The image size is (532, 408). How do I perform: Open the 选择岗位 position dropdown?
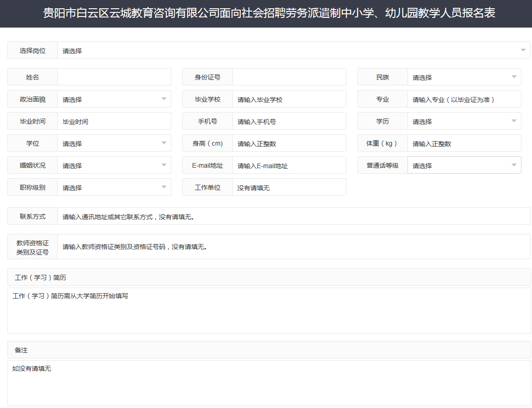coord(294,51)
